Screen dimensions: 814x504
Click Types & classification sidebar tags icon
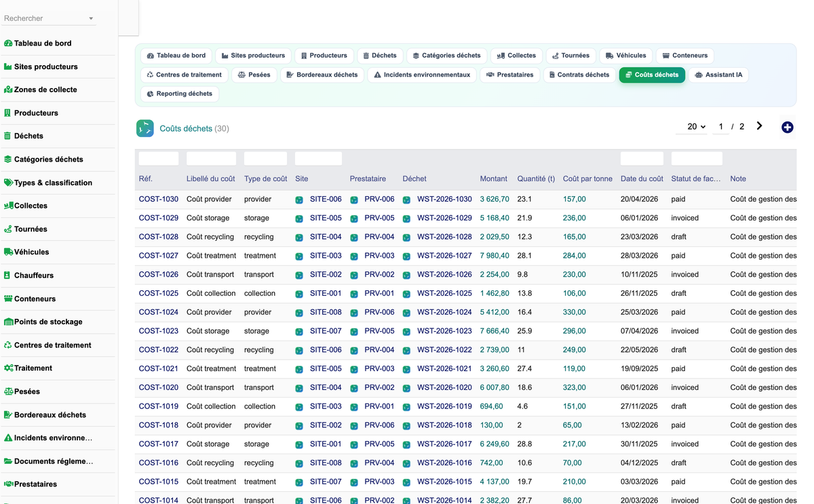[x=8, y=182]
